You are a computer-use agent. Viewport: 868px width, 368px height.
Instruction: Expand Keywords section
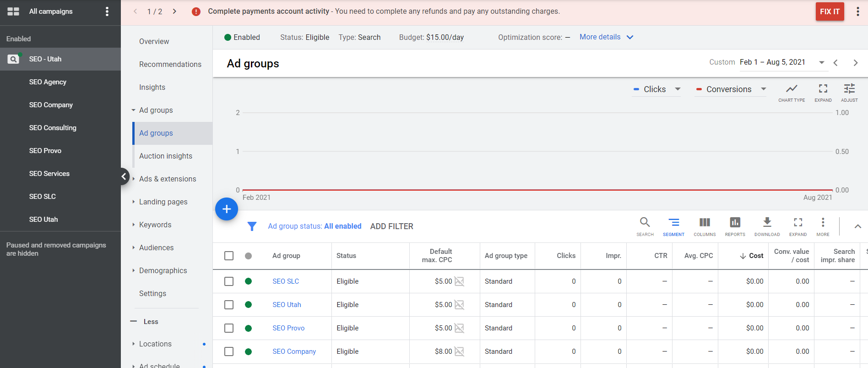pyautogui.click(x=133, y=225)
